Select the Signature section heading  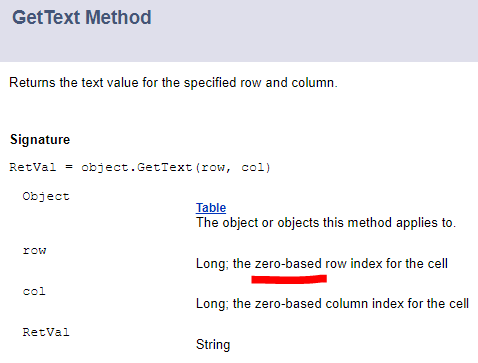pyautogui.click(x=40, y=140)
